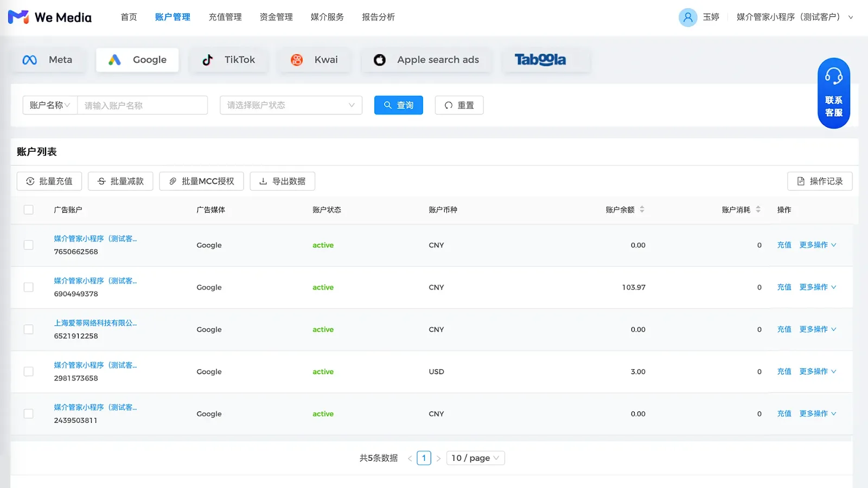868x488 pixels.
Task: Click the Kwai logo icon
Action: point(297,60)
